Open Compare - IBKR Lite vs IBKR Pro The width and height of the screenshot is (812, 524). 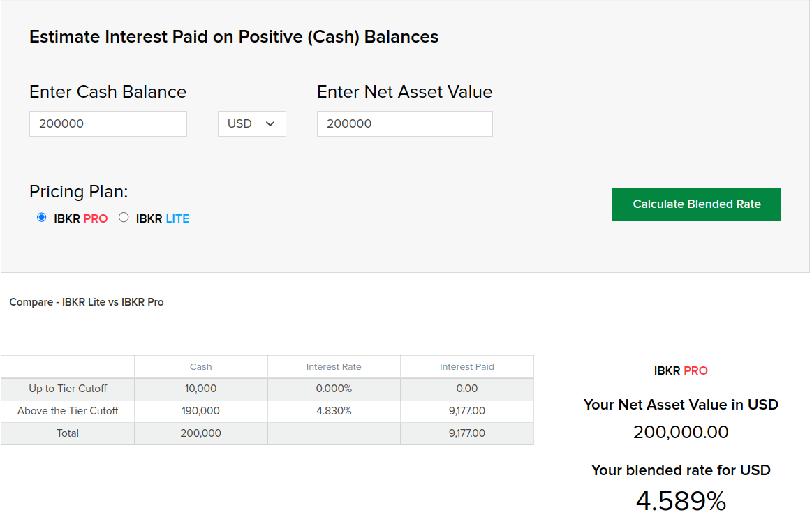87,302
